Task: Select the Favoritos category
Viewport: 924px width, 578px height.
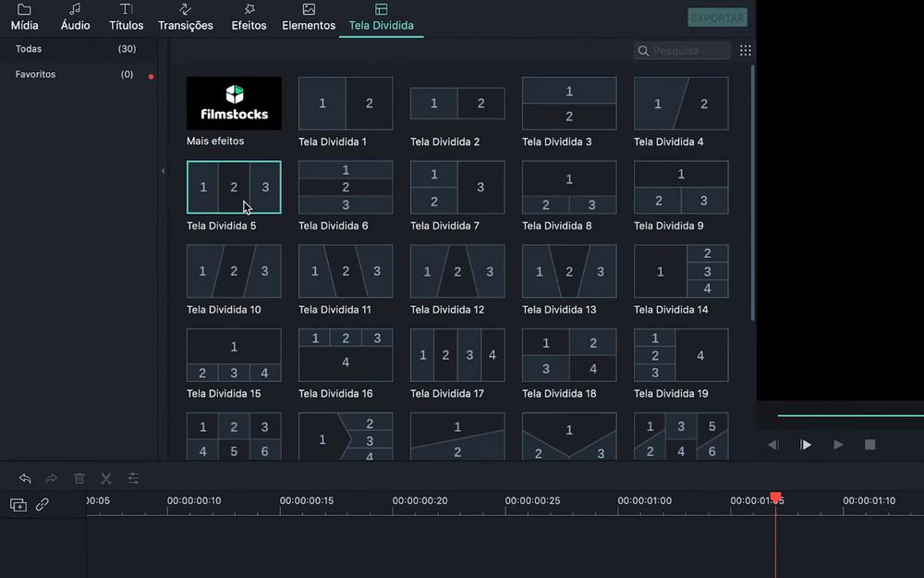Action: [x=36, y=74]
